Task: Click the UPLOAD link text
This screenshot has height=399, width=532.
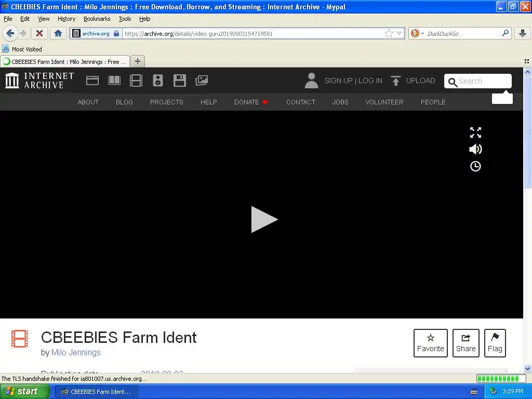Action: [x=420, y=81]
